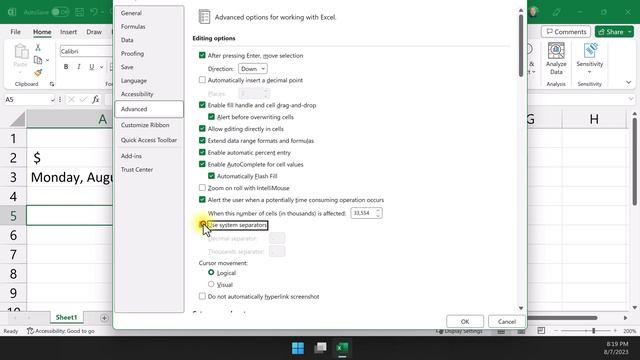Click the Save icon in title bar
The width and height of the screenshot is (640, 360).
[x=79, y=12]
